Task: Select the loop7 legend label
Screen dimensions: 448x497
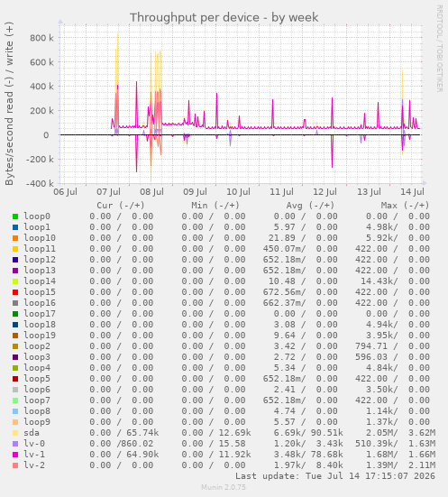Action: [x=37, y=400]
